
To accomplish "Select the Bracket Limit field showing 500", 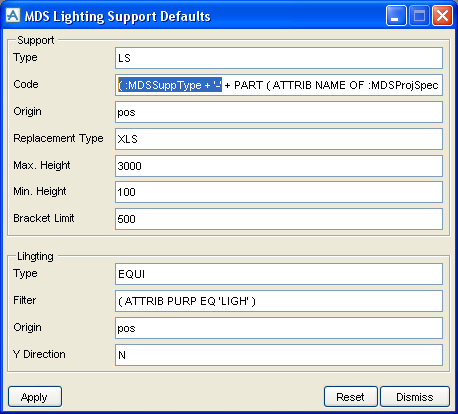I will click(279, 219).
